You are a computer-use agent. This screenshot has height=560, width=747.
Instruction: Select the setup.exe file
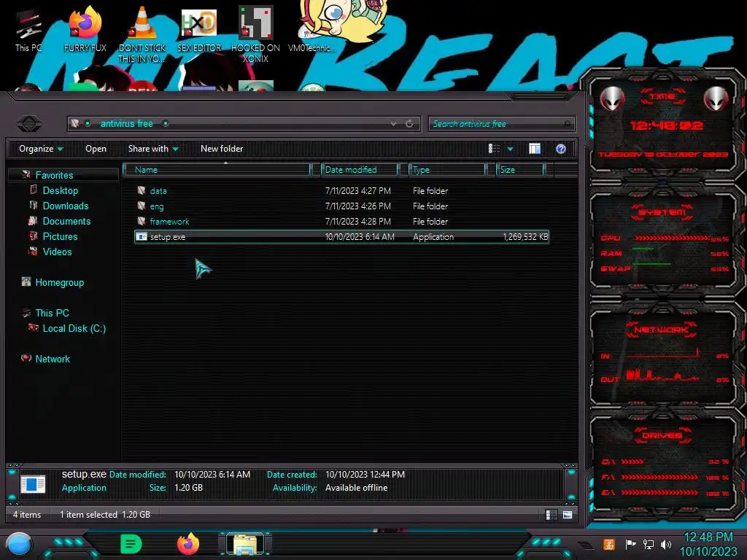pyautogui.click(x=341, y=237)
